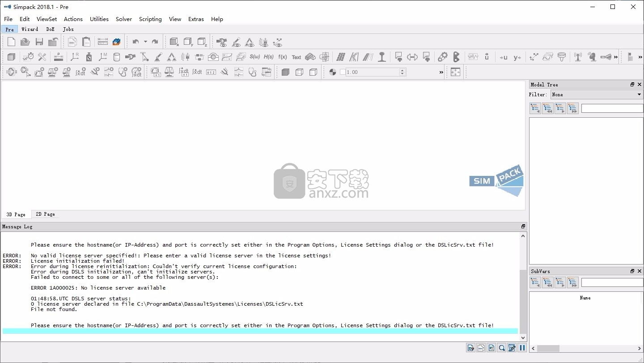Open the wrench and screwdriver settings icon
This screenshot has height=363, width=644.
point(42,57)
